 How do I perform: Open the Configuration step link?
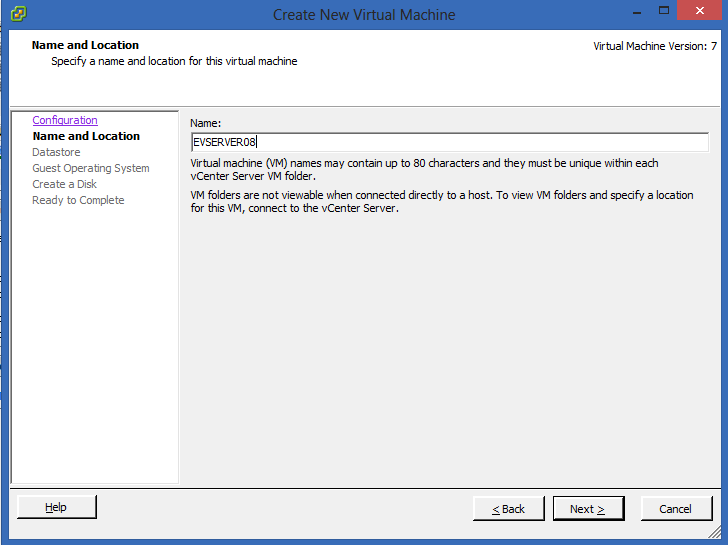[65, 120]
